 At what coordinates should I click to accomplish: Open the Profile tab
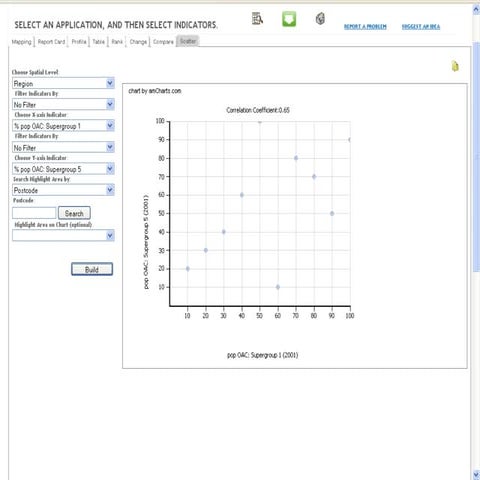coord(79,42)
